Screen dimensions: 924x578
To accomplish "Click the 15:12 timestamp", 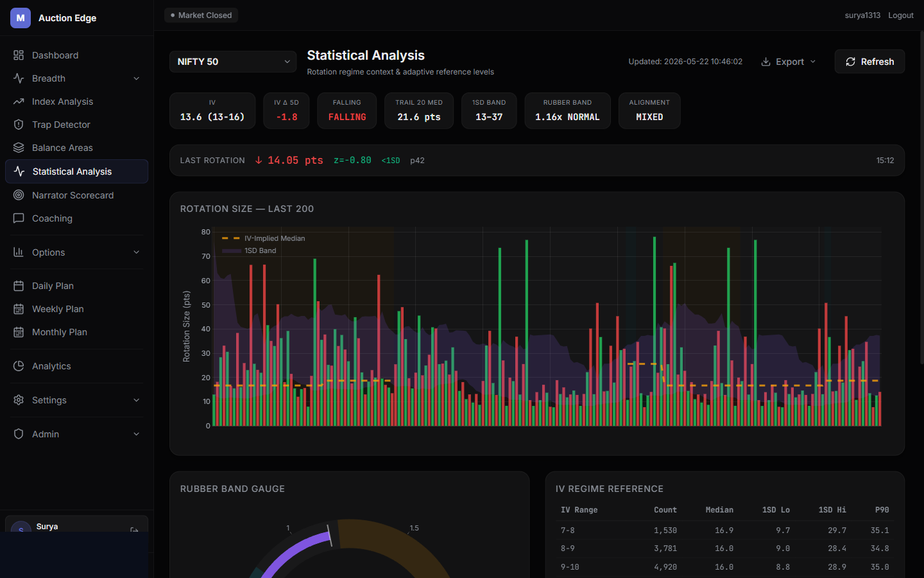I will pos(885,161).
